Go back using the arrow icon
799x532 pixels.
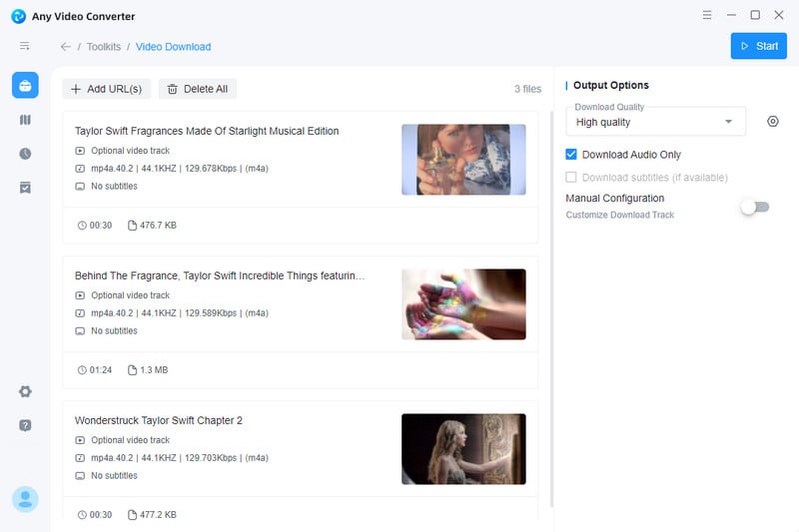[x=65, y=47]
